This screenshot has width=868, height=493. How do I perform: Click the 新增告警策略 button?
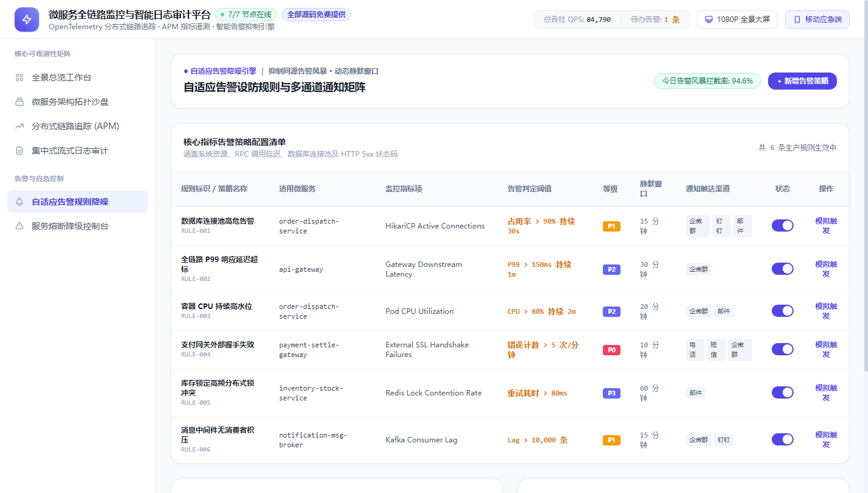tap(802, 81)
